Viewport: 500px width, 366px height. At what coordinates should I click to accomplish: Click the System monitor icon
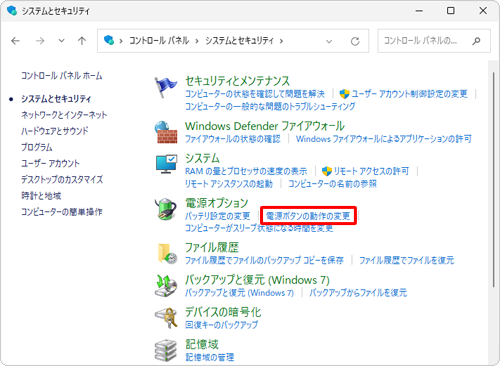pos(166,164)
